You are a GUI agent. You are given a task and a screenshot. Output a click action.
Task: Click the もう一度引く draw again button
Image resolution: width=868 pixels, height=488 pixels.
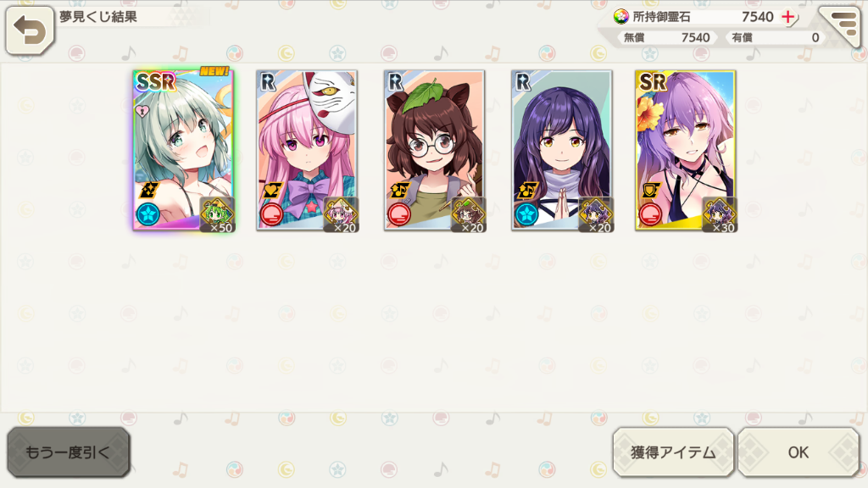69,452
